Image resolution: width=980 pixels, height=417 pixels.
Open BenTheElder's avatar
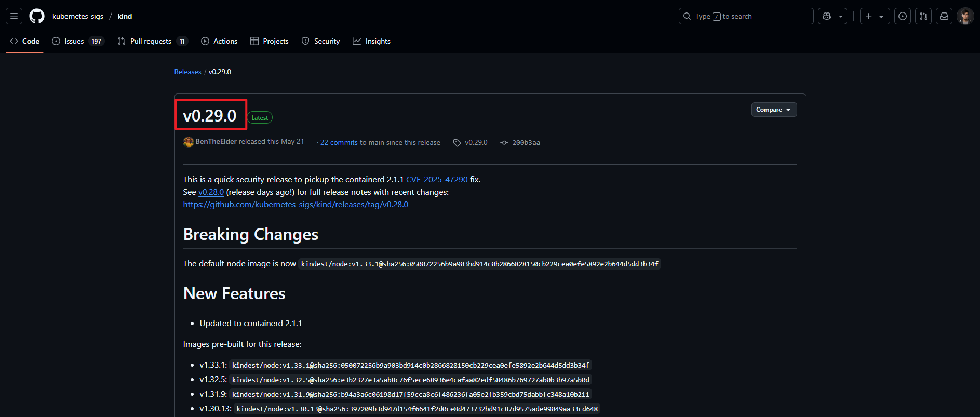pyautogui.click(x=189, y=142)
